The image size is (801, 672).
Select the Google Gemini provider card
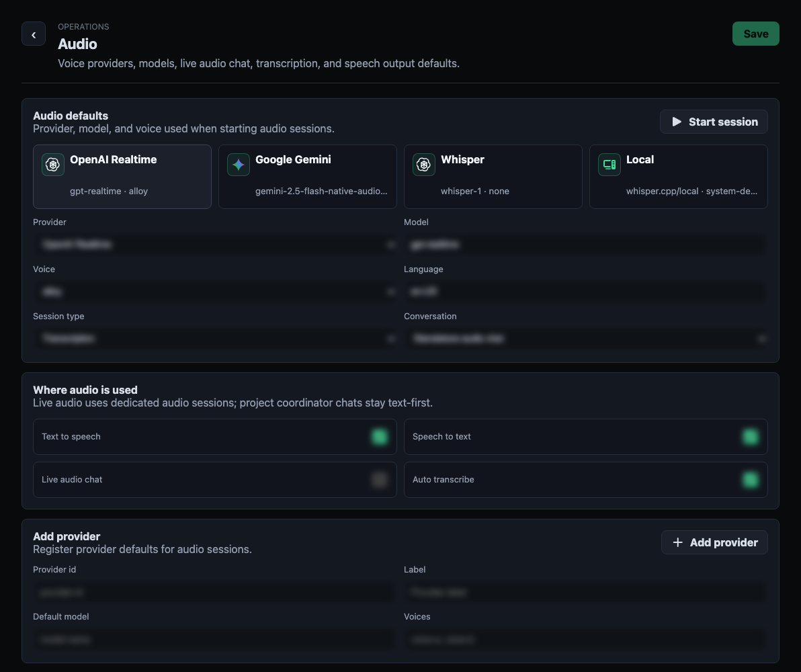(x=308, y=177)
